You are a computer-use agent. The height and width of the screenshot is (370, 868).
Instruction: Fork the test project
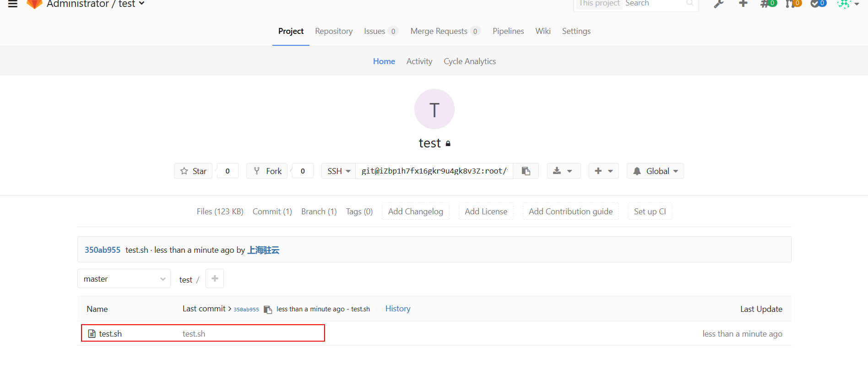click(267, 171)
